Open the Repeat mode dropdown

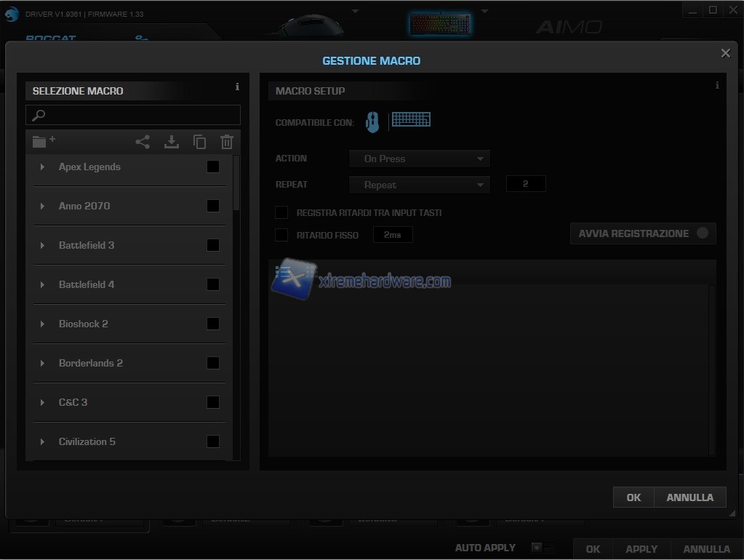[x=420, y=185]
